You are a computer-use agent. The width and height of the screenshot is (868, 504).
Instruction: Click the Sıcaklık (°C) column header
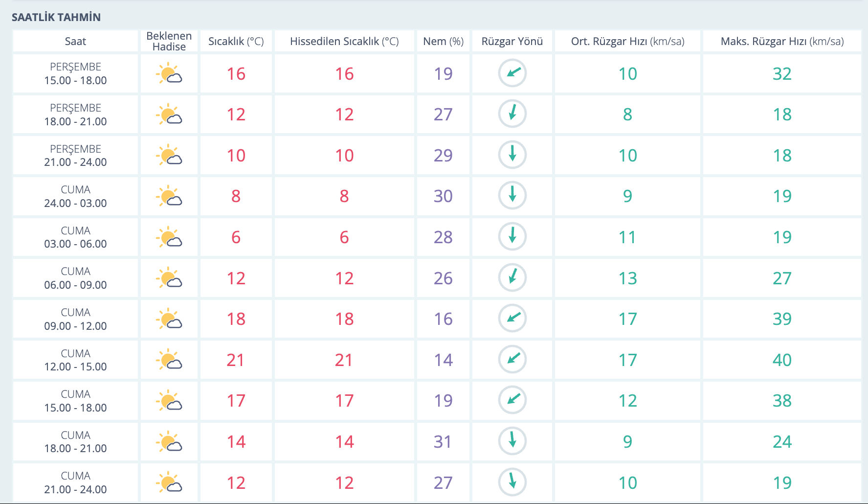click(236, 41)
